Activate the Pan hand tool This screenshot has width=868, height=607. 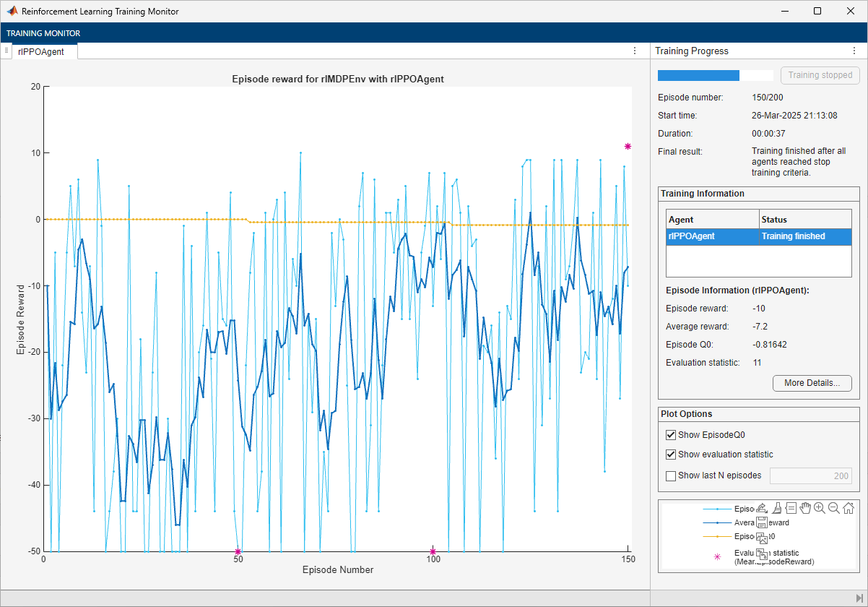pos(805,508)
